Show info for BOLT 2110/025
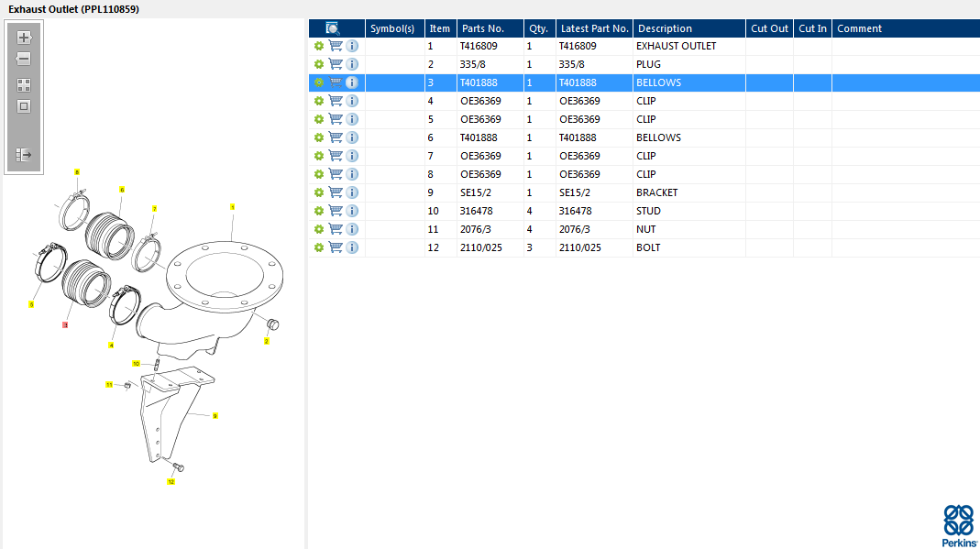This screenshot has width=980, height=549. (352, 247)
